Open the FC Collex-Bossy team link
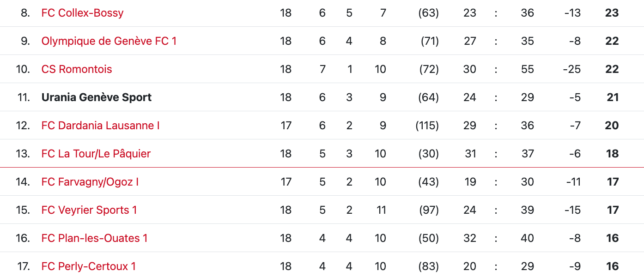Screen dimensions: 644x277 pyautogui.click(x=82, y=13)
